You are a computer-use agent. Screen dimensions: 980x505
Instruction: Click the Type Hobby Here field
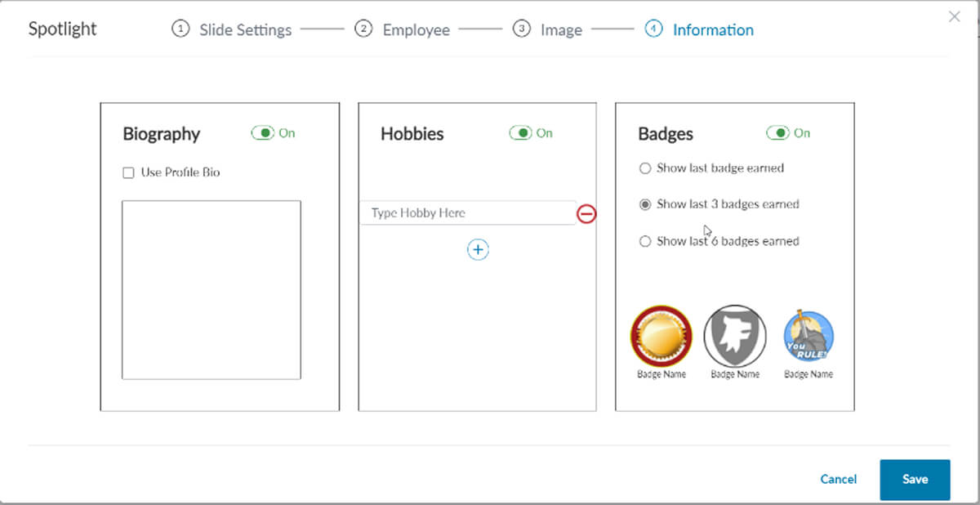(467, 213)
